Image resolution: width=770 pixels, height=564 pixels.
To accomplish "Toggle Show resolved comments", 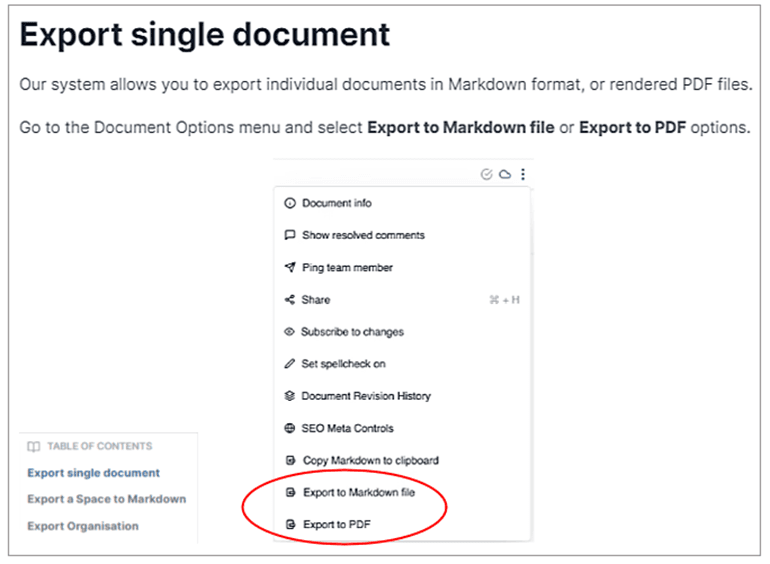I will (x=363, y=236).
